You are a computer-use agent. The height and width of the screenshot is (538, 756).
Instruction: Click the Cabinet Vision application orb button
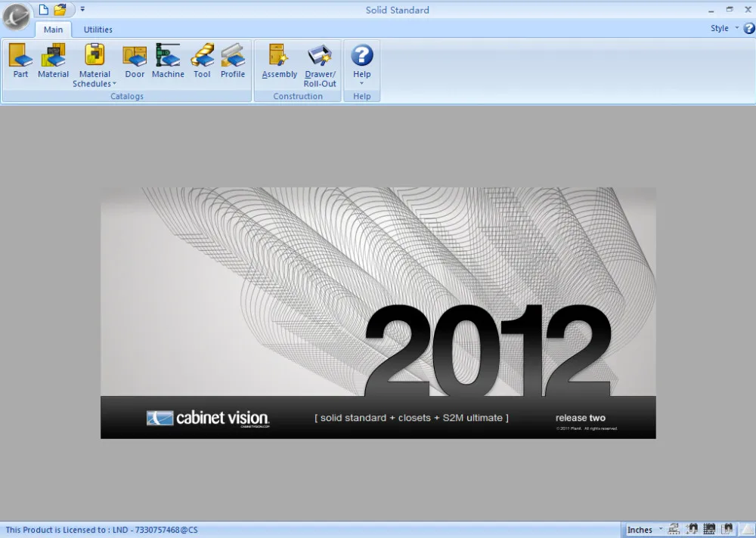[x=16, y=17]
